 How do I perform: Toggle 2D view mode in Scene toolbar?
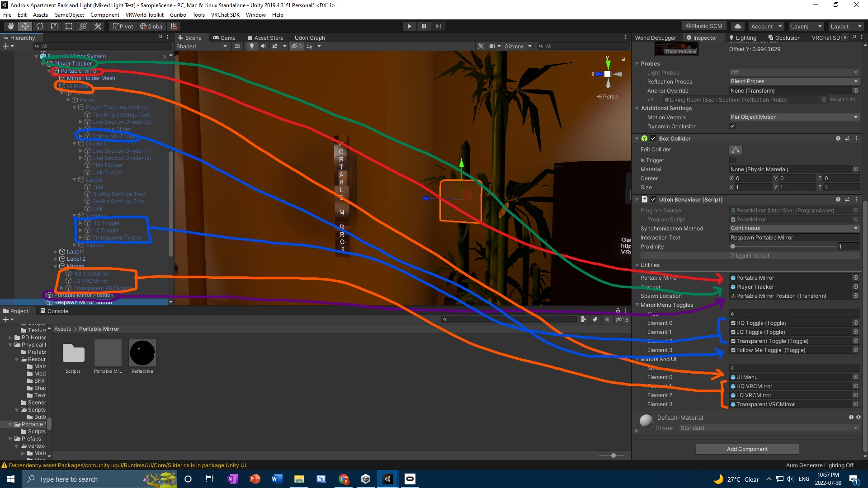(237, 46)
